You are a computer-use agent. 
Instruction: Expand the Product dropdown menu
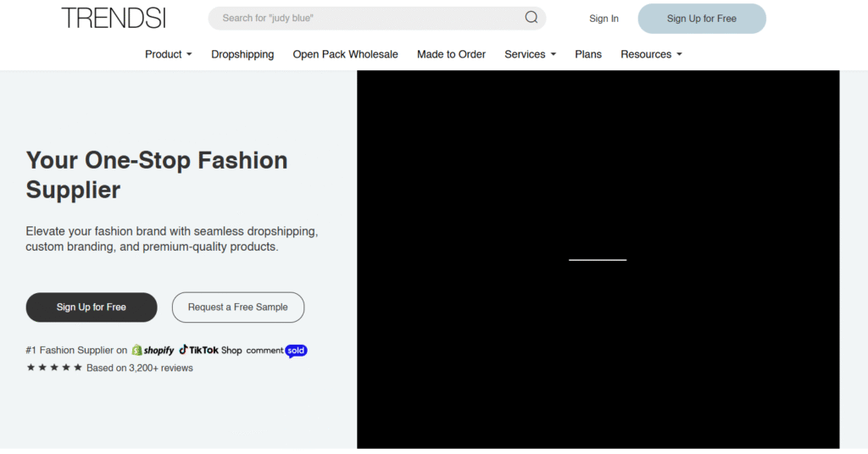169,54
